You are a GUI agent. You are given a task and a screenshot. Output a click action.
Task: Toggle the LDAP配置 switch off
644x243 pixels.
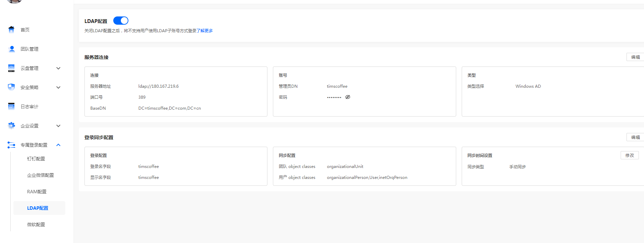tap(121, 21)
